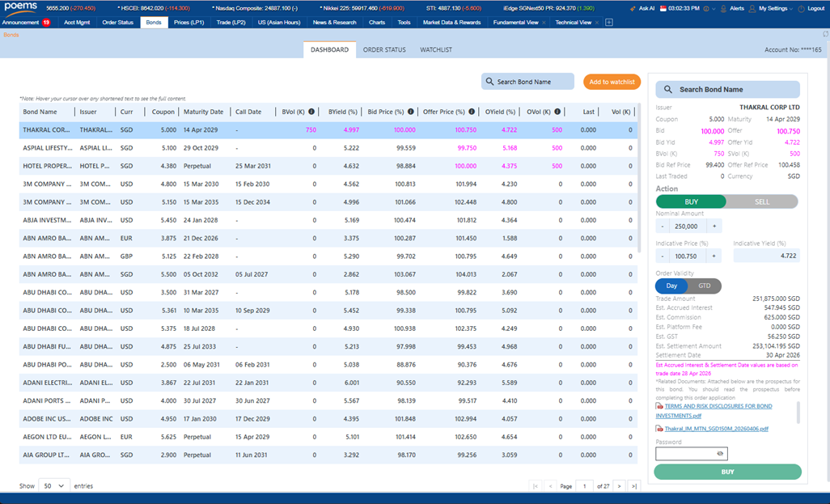The width and height of the screenshot is (830, 504).
Task: Click the Offer Price info icon
Action: [472, 112]
